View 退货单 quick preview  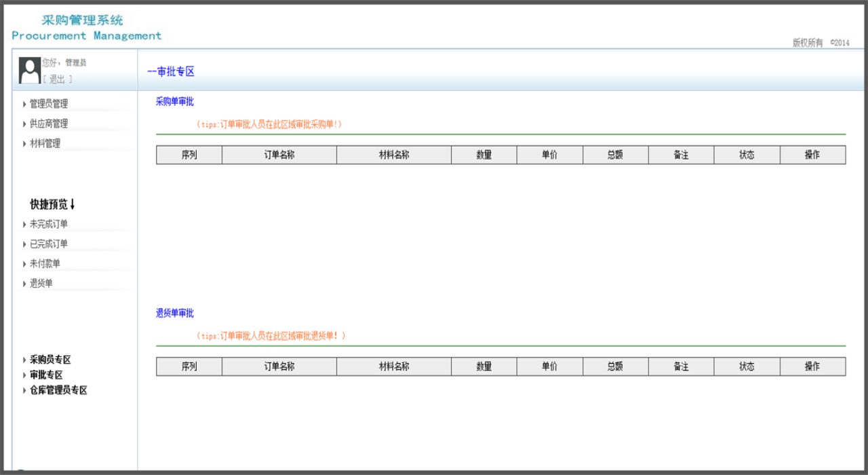[x=41, y=283]
